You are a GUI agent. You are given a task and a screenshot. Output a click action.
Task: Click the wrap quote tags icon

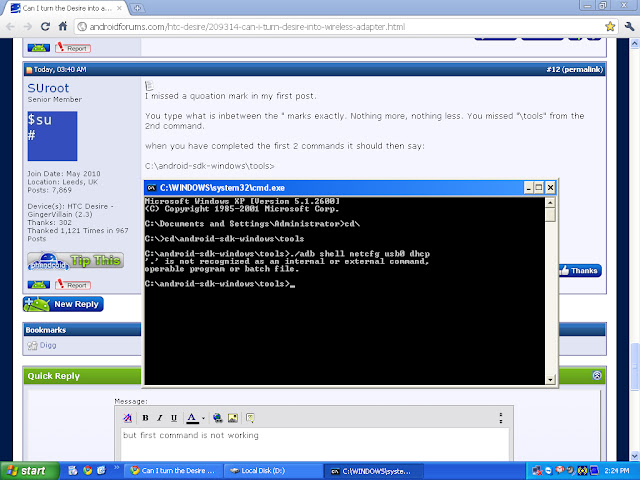pyautogui.click(x=250, y=418)
